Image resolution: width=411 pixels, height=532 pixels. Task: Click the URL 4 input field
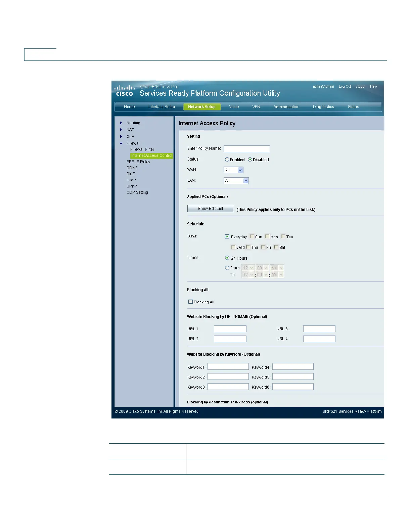pos(319,339)
